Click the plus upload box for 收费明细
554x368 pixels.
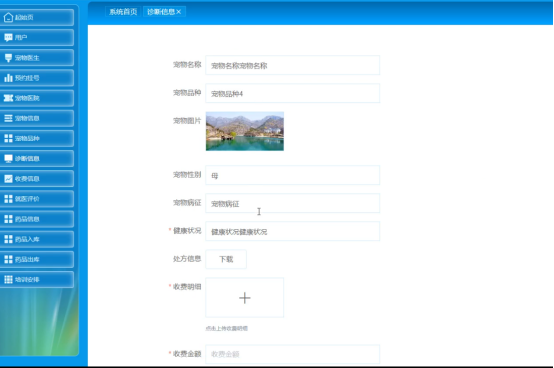[x=244, y=298]
